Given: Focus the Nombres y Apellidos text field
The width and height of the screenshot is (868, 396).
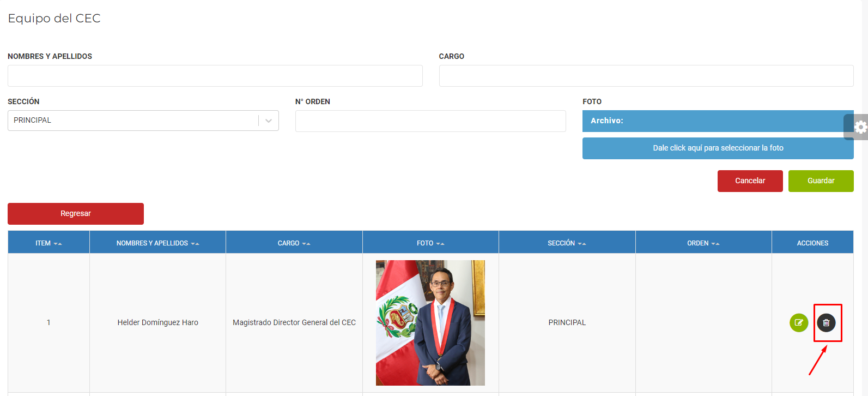Looking at the screenshot, I should tap(215, 76).
